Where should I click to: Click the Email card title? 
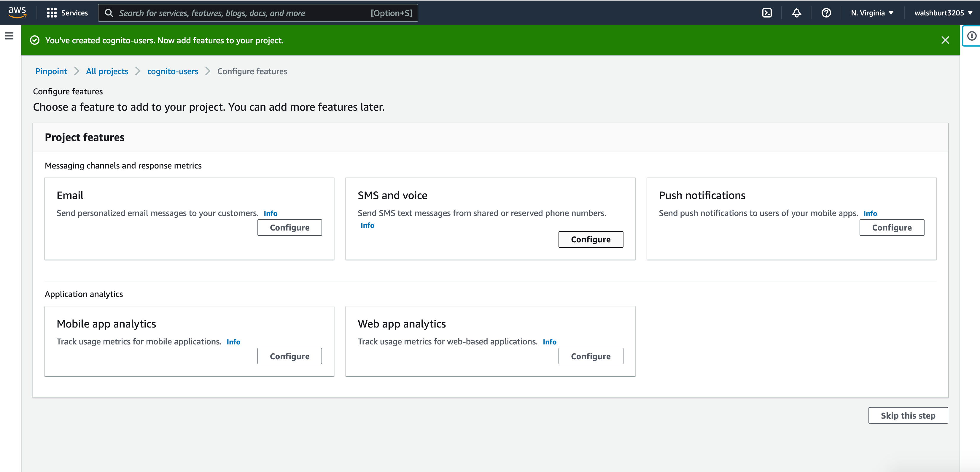[70, 195]
